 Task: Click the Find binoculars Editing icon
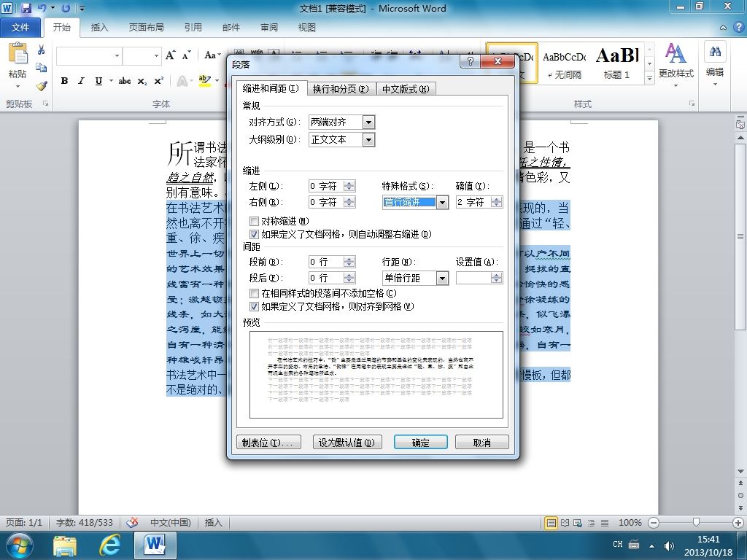tap(715, 52)
